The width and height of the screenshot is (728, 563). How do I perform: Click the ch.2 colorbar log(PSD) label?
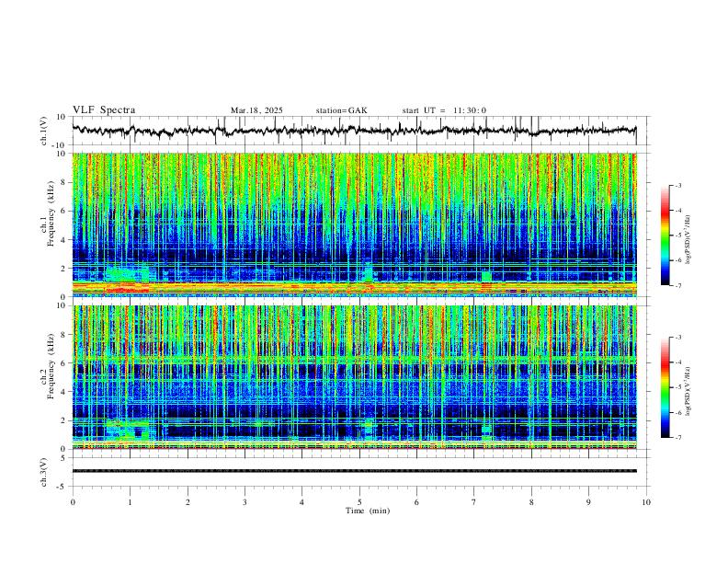coord(688,391)
